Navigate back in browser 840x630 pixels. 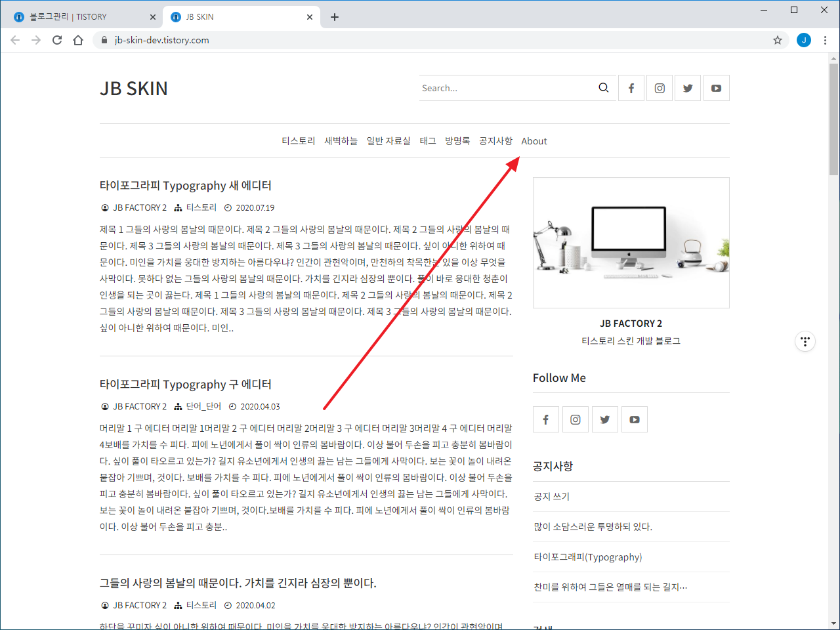click(15, 40)
